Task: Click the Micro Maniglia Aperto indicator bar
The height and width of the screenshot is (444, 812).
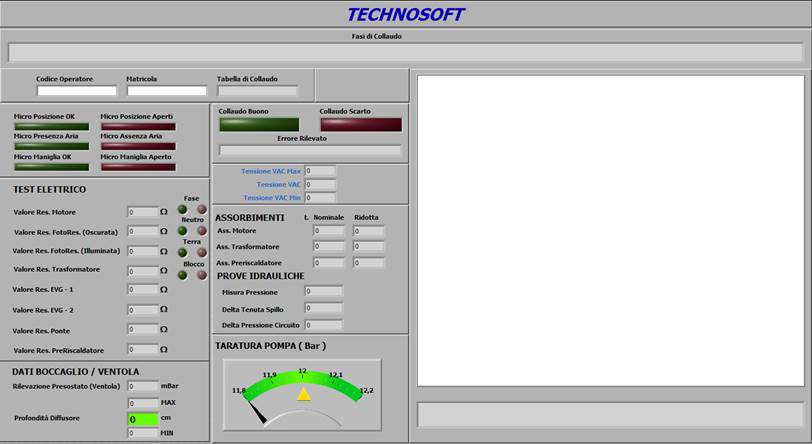Action: pyautogui.click(x=138, y=166)
